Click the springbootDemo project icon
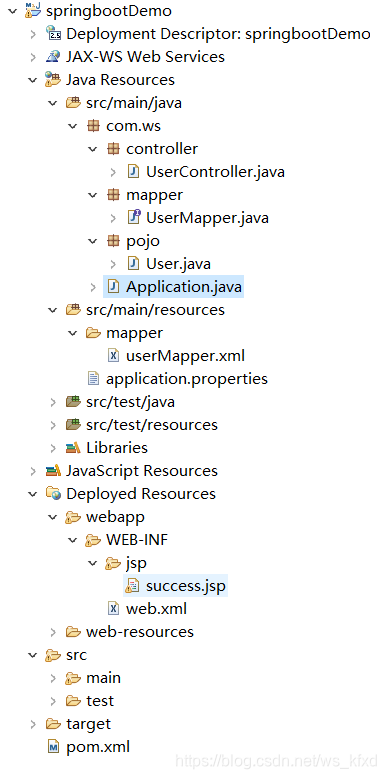Image resolution: width=386 pixels, height=779 pixels. coord(33,10)
